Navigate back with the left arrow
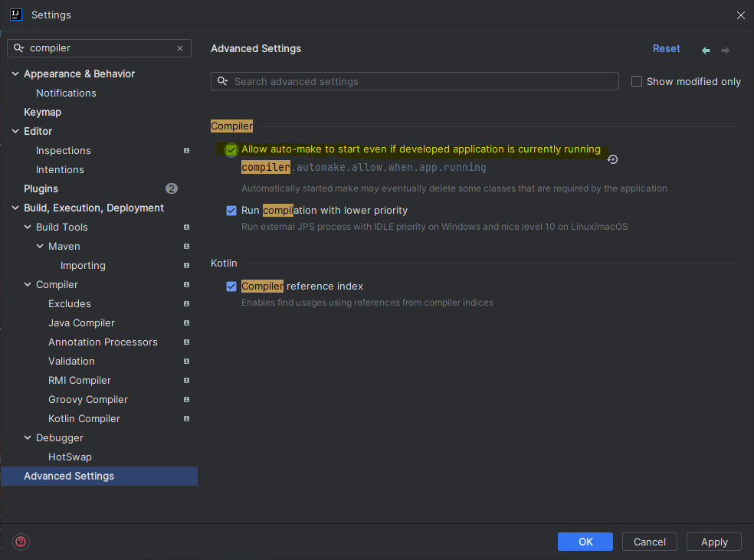Screen dimensions: 754x560 coord(706,50)
